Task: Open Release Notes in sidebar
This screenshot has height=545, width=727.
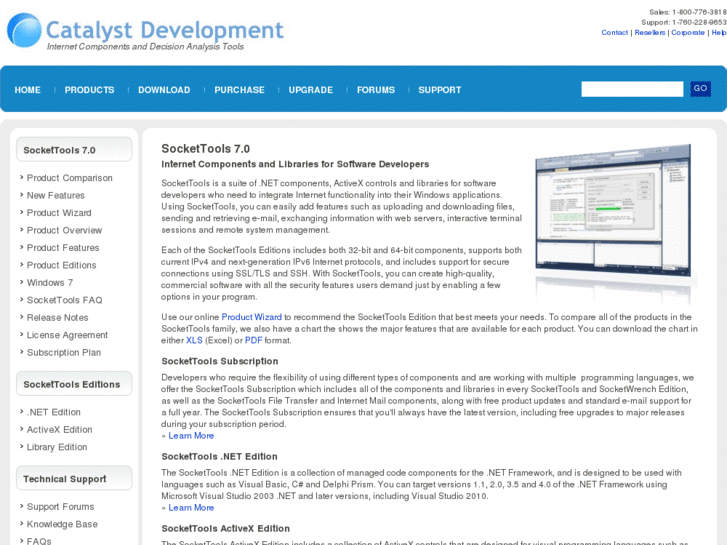Action: [x=57, y=318]
